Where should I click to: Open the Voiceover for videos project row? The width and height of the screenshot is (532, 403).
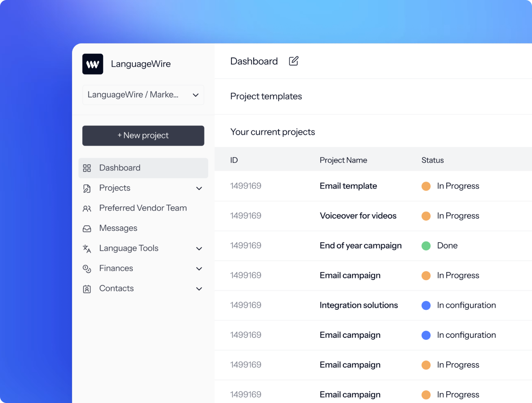click(358, 216)
